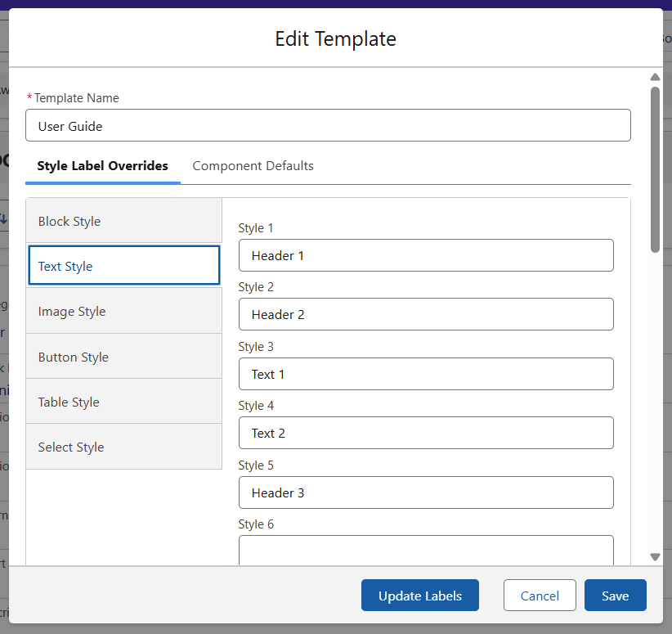The image size is (672, 634).
Task: Edit the Style 4 Text 2 input
Action: 426,433
